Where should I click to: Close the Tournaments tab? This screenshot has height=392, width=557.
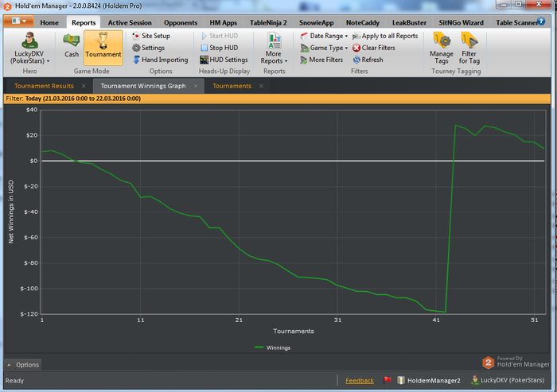click(261, 86)
